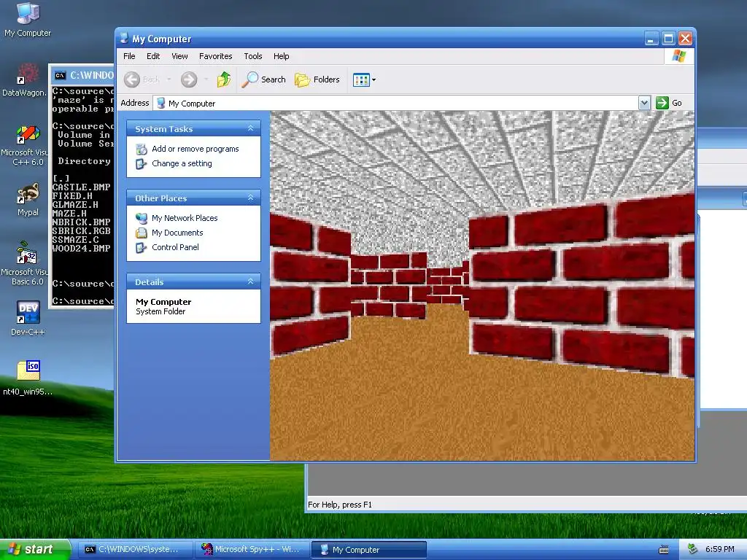Go up one folder level
The height and width of the screenshot is (560, 747).
223,79
